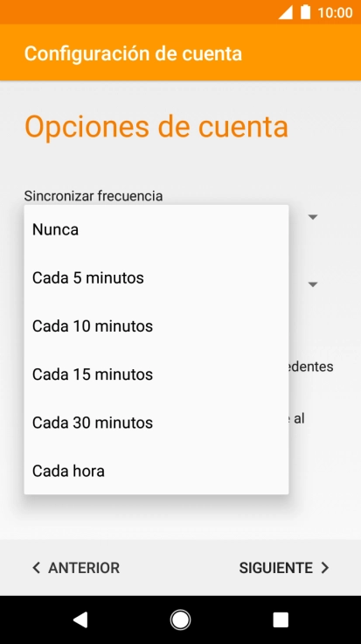Tap the 10:00 clock in status bar
The height and width of the screenshot is (644, 361).
pyautogui.click(x=335, y=13)
